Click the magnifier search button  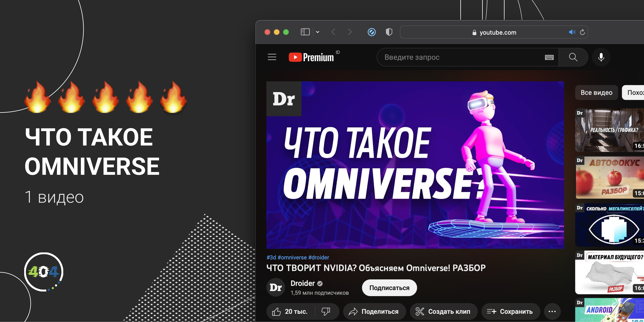(x=573, y=57)
